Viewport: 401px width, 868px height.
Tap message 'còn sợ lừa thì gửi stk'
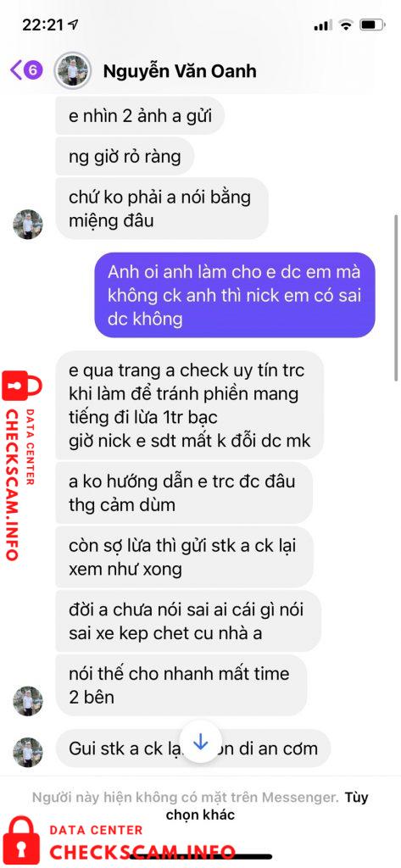pos(185,557)
